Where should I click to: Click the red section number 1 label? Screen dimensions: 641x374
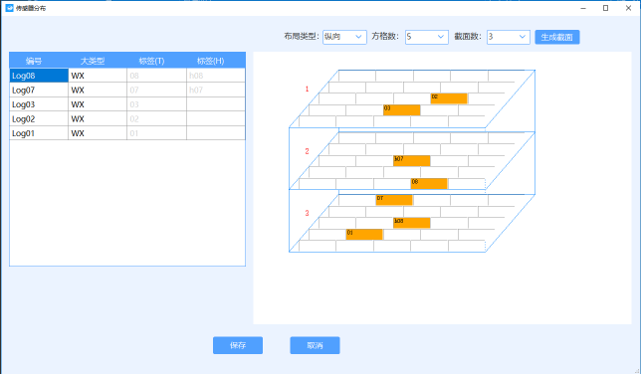(307, 89)
